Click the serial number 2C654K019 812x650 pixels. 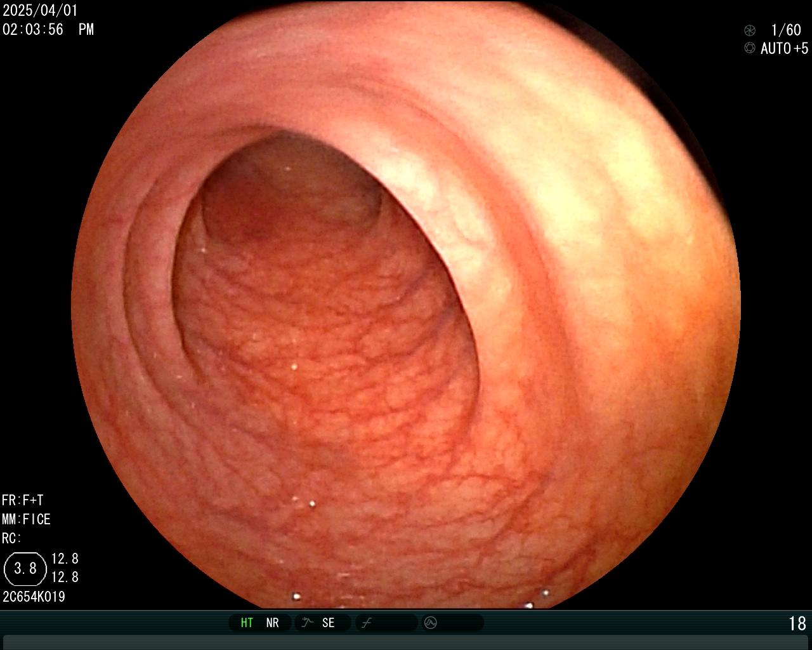point(34,597)
